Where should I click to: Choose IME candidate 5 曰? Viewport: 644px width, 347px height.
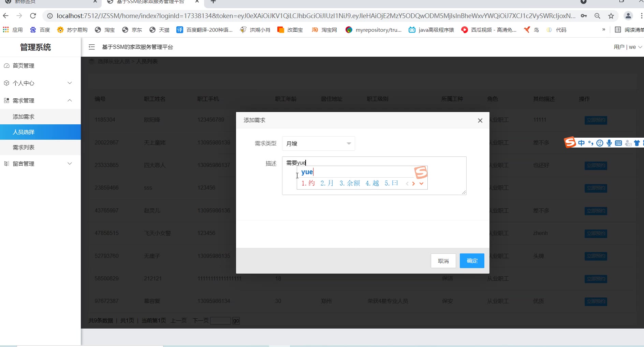point(391,183)
